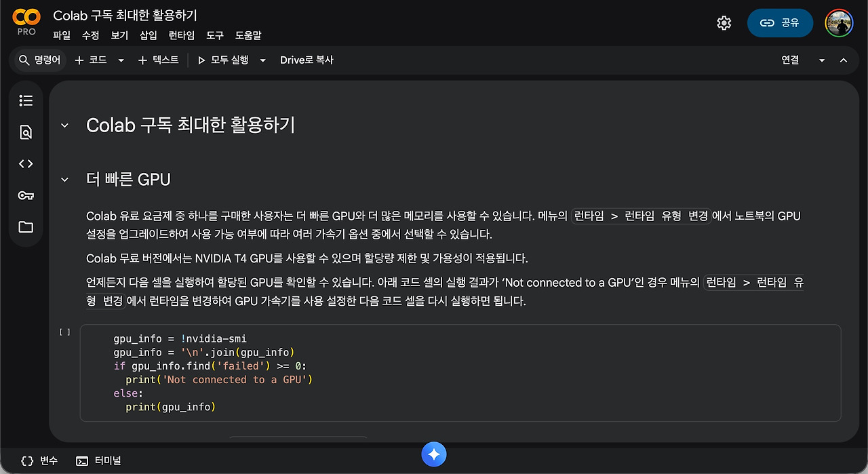This screenshot has width=868, height=474.
Task: Open the 삽입 menu
Action: click(149, 35)
